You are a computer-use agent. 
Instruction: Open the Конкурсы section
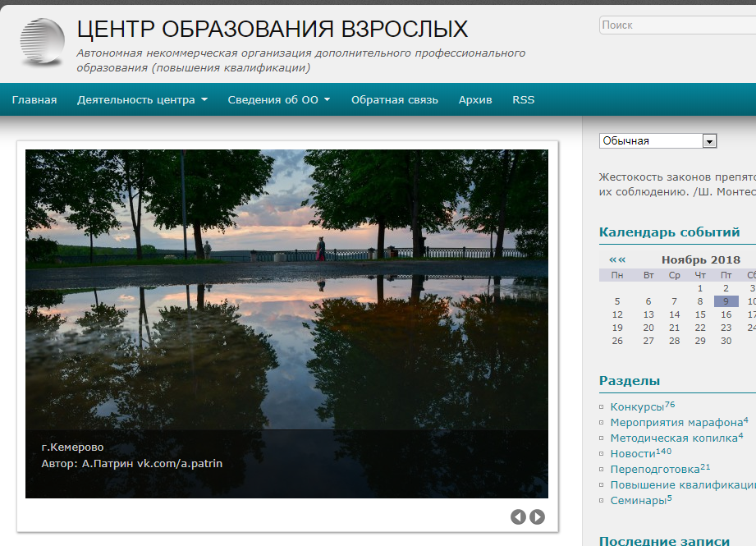click(637, 407)
